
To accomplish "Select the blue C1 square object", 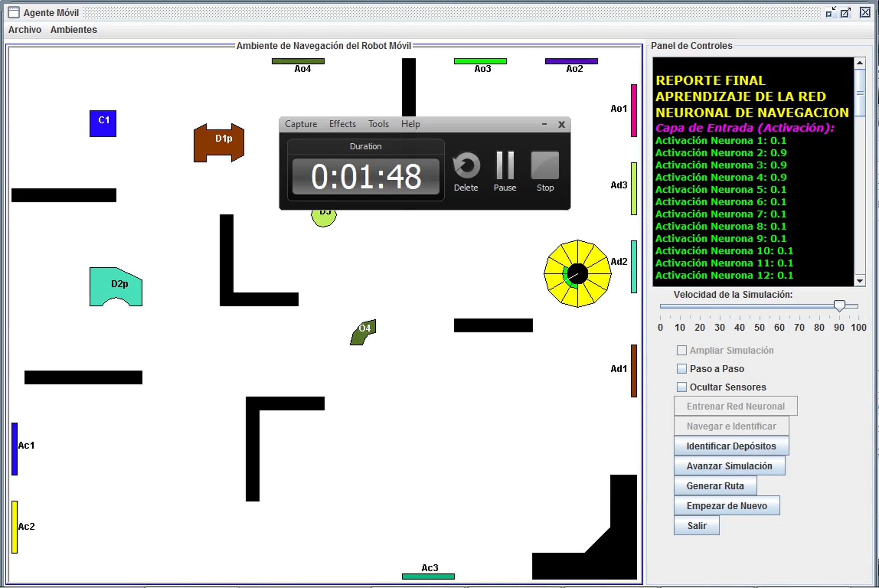I will click(103, 123).
